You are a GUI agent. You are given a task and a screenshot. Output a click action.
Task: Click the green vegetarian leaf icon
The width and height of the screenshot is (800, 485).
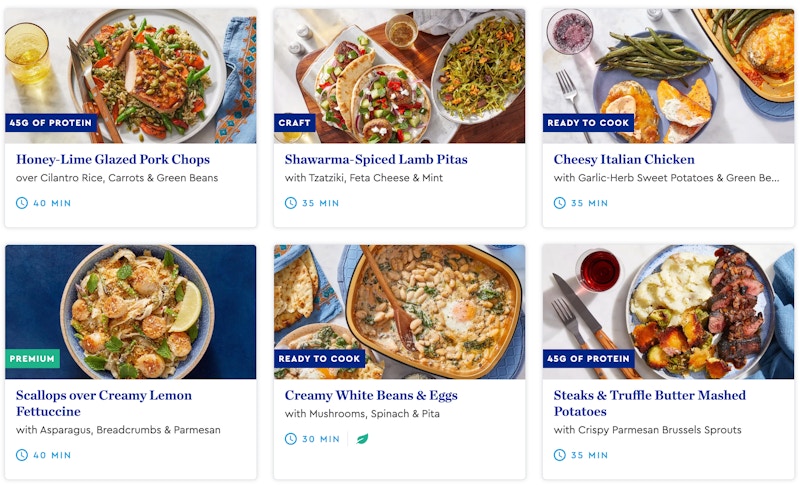[362, 439]
